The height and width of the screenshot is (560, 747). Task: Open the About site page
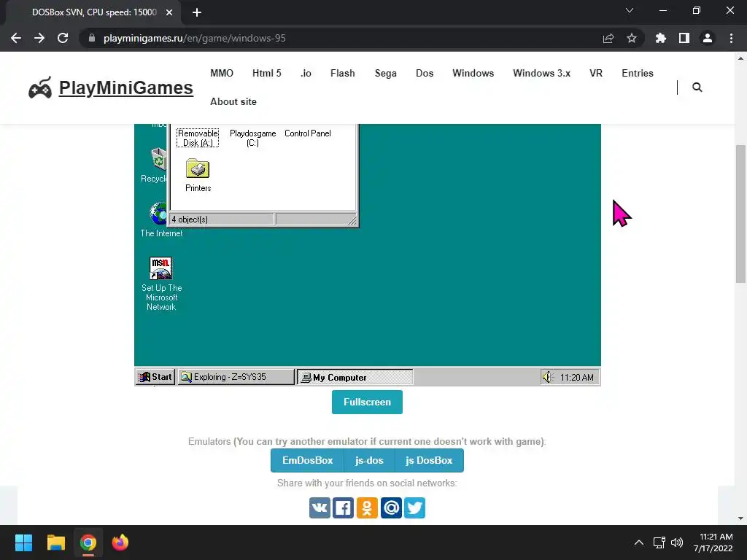click(x=233, y=101)
